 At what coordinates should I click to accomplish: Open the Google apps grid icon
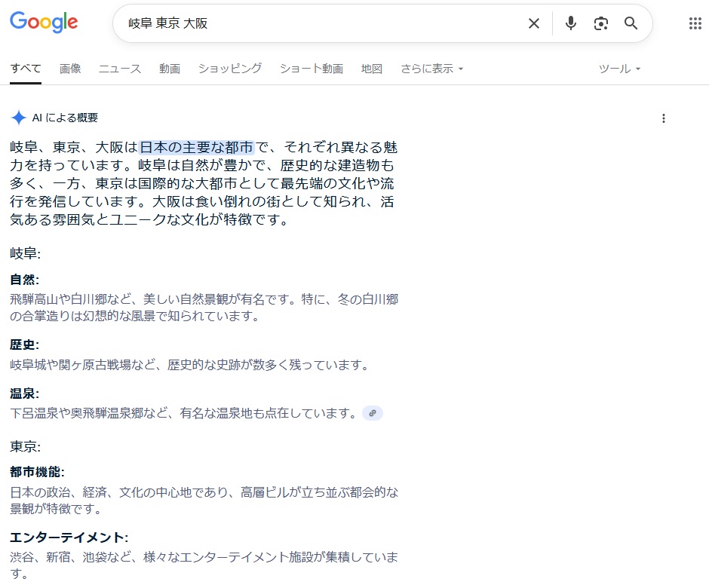point(695,23)
